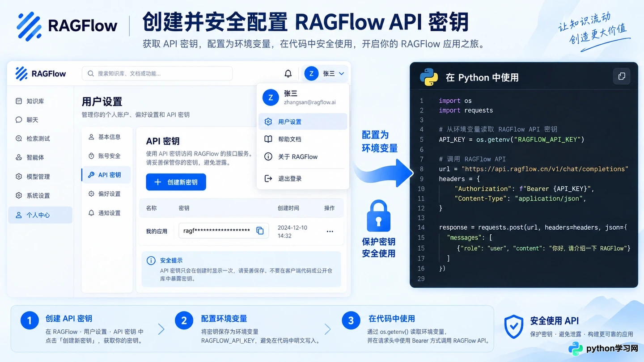
Task: Open the three-dot actions for 我的应用
Action: pyautogui.click(x=330, y=232)
